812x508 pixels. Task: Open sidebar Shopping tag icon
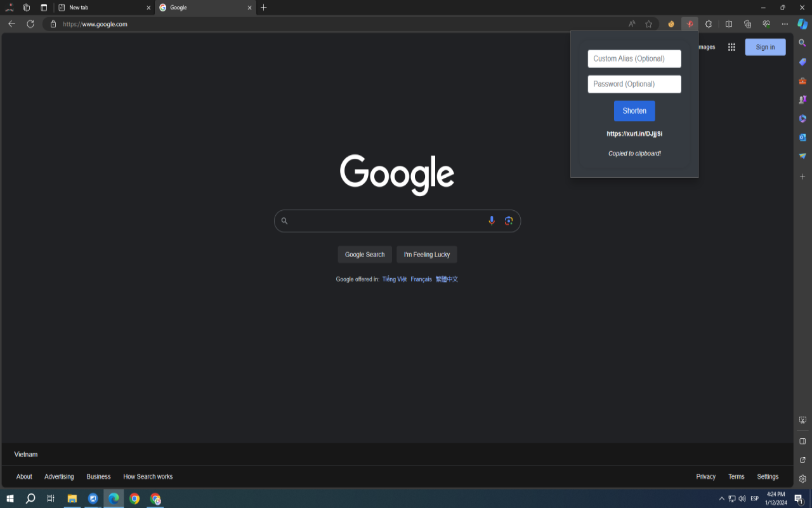pyautogui.click(x=802, y=62)
